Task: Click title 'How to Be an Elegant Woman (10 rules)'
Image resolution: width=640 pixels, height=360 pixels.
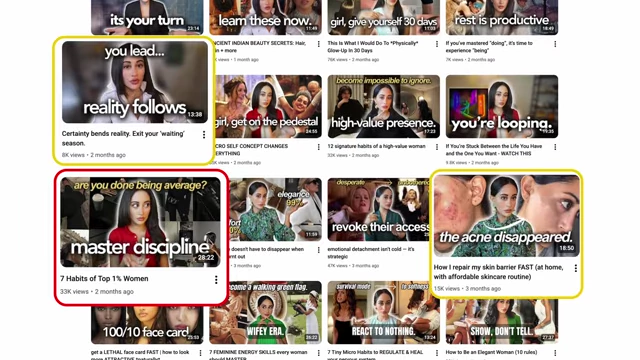Action: point(491,352)
